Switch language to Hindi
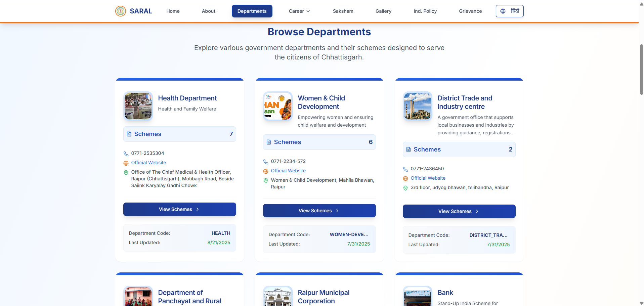The image size is (644, 306). click(510, 11)
